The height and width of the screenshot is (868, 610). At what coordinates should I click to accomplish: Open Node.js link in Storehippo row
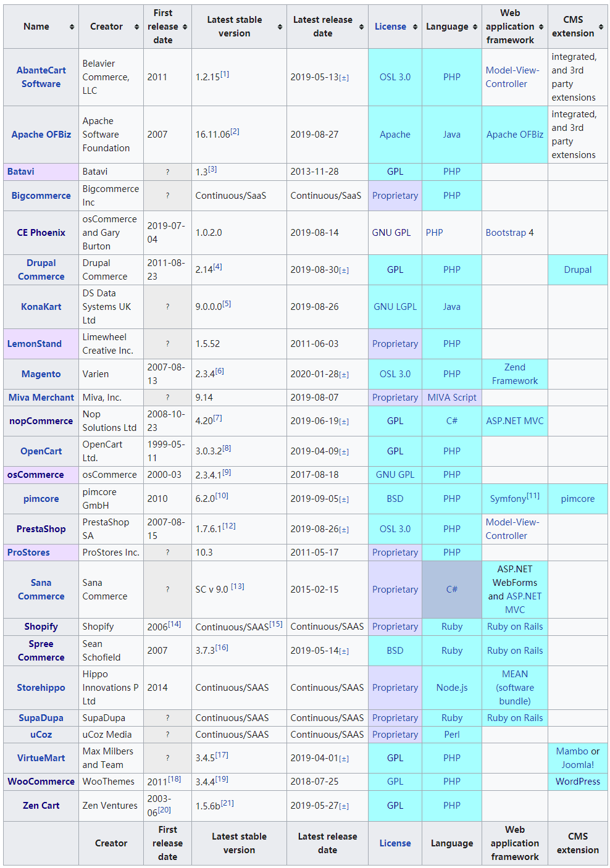(452, 688)
